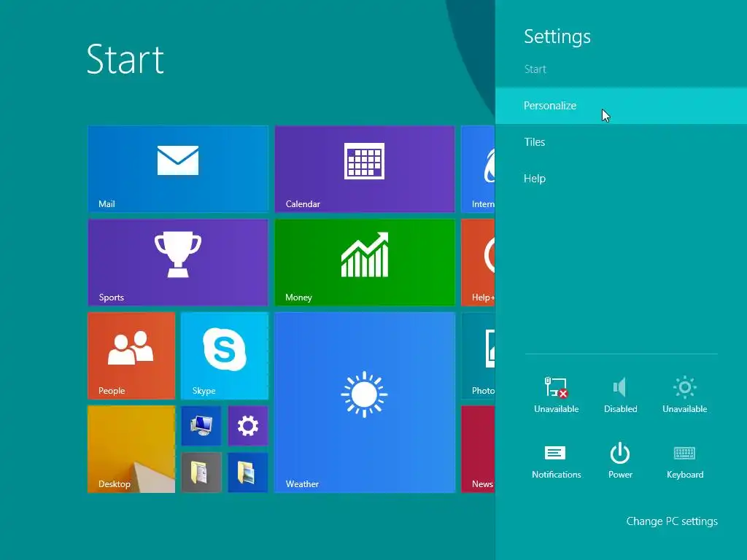
Task: Select Tiles in the Settings pane
Action: (x=622, y=142)
